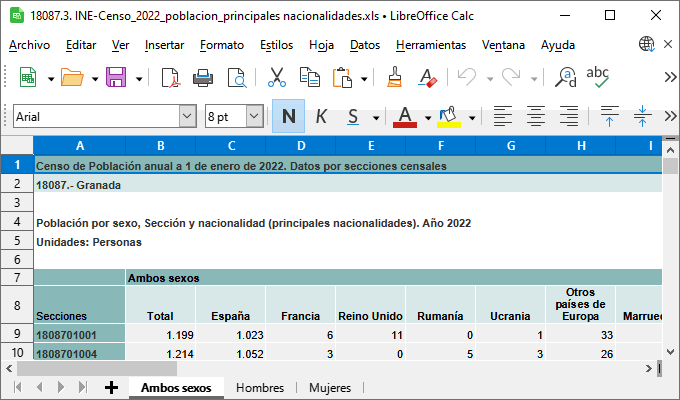680x400 pixels.
Task: Toggle Underline formatting button
Action: (x=353, y=116)
